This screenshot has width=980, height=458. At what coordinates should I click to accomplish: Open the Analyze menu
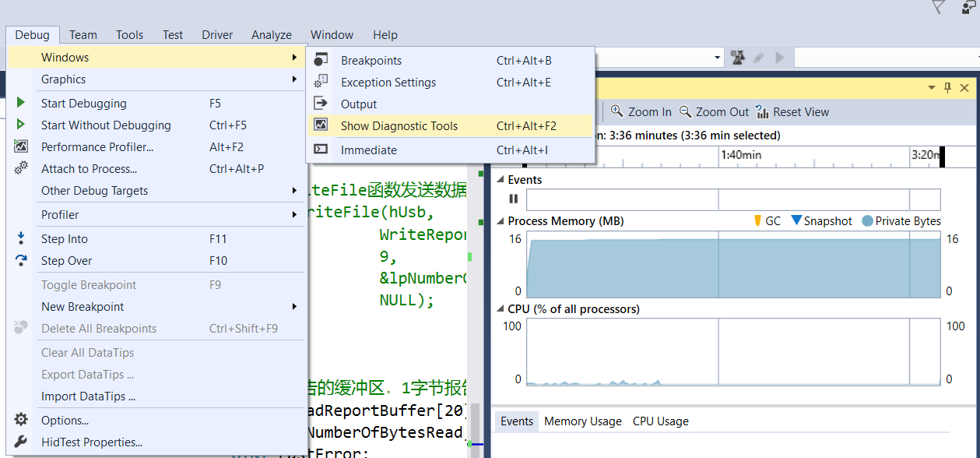pos(272,34)
